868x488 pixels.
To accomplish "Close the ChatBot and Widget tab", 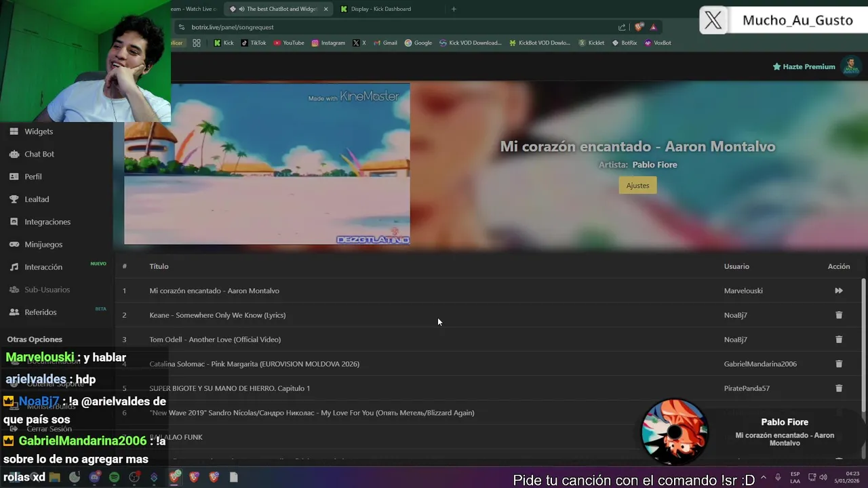I will point(326,9).
